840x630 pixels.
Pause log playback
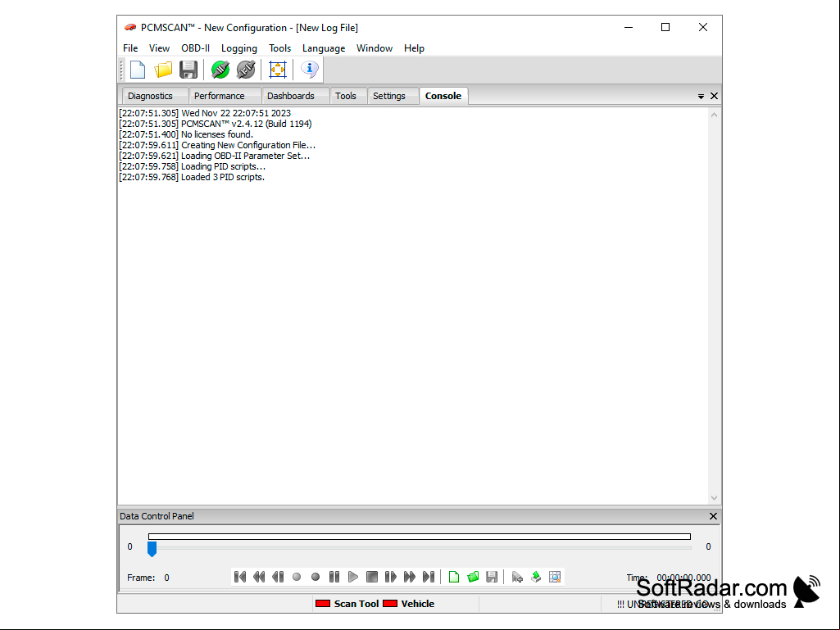pos(334,577)
